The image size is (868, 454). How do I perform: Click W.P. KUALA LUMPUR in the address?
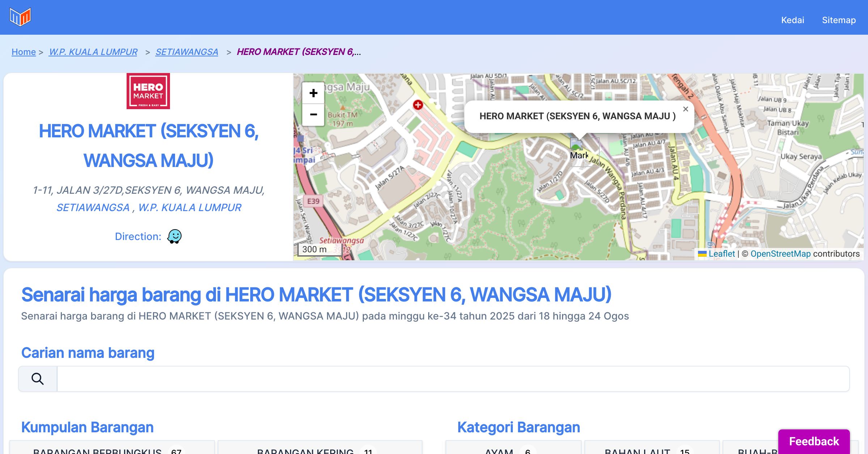190,207
